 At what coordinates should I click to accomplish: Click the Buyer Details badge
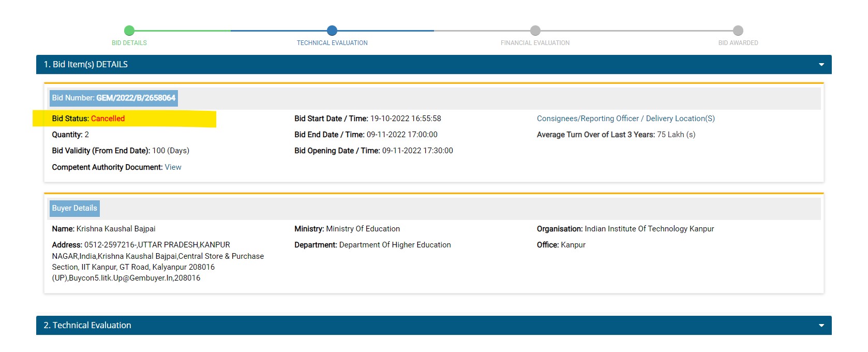pyautogui.click(x=74, y=208)
